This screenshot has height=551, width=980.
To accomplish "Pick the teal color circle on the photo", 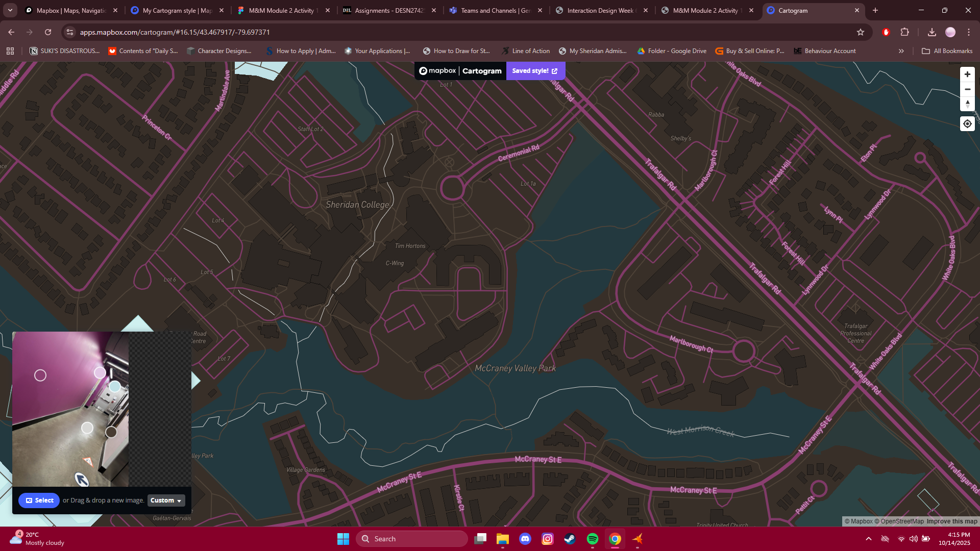I will point(114,386).
